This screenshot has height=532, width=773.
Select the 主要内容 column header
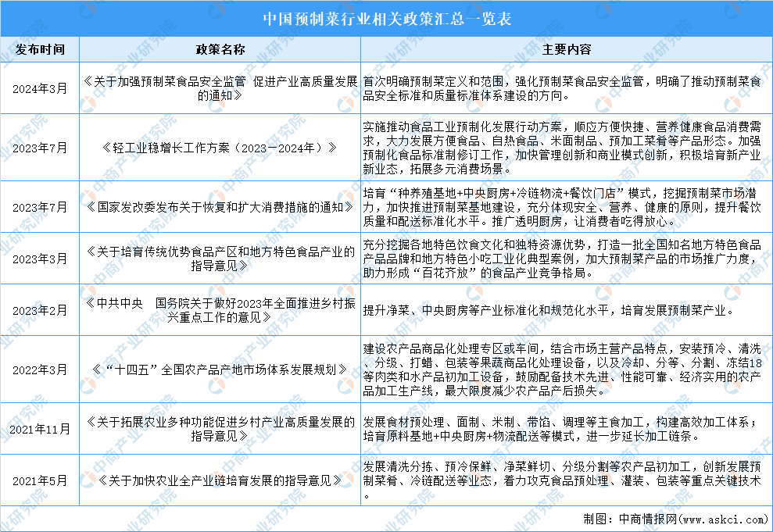[x=567, y=49]
